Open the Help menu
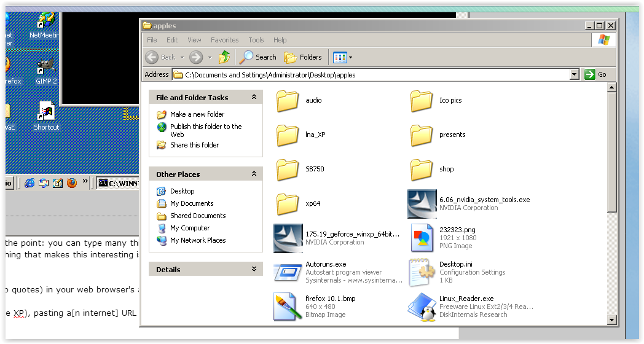 pos(280,40)
